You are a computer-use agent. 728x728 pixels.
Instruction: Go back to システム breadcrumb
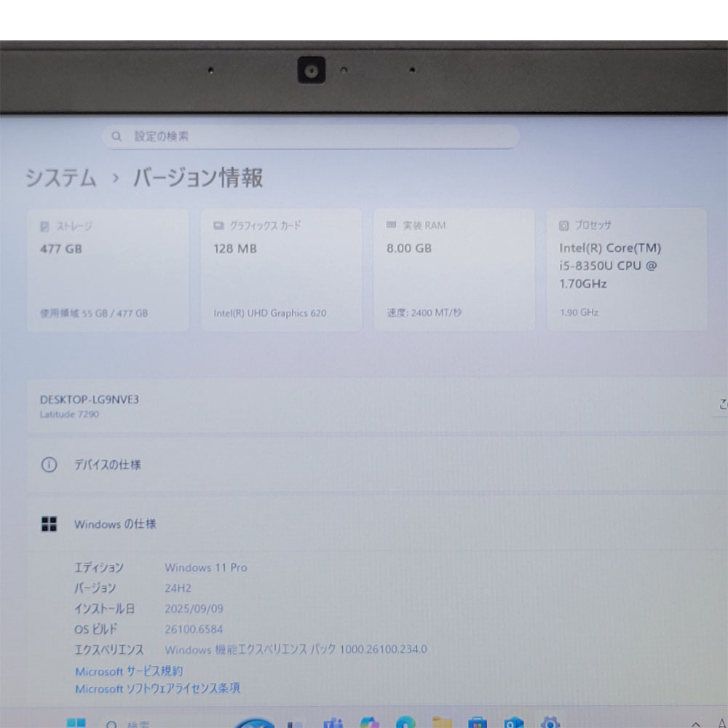(x=60, y=178)
